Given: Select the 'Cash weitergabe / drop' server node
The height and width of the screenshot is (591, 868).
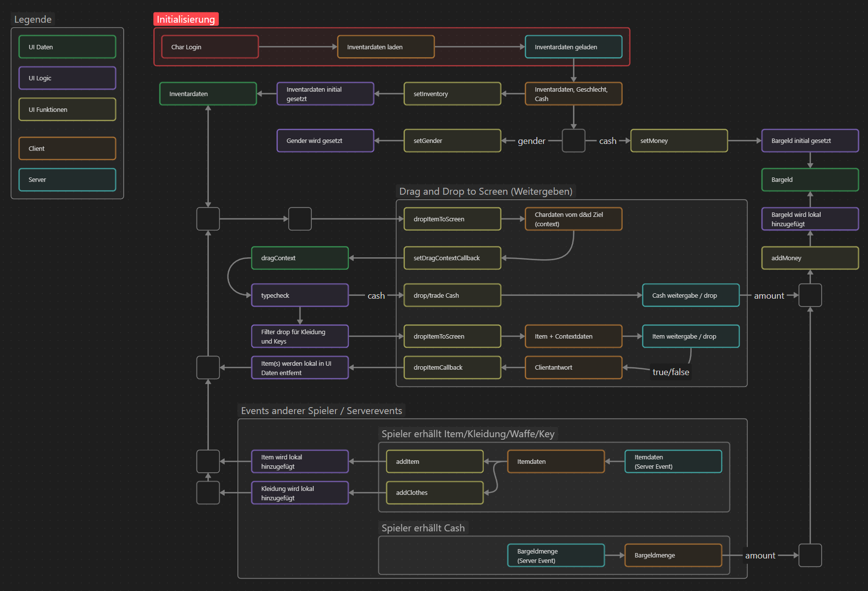Looking at the screenshot, I should [x=691, y=295].
